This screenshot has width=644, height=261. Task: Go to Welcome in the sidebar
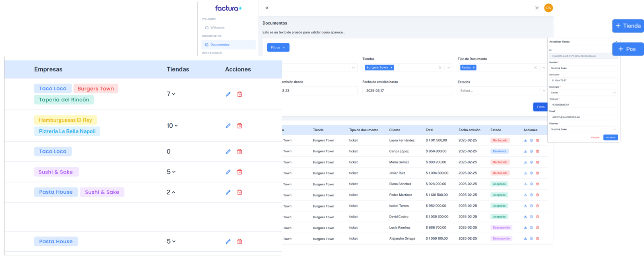coord(217,28)
